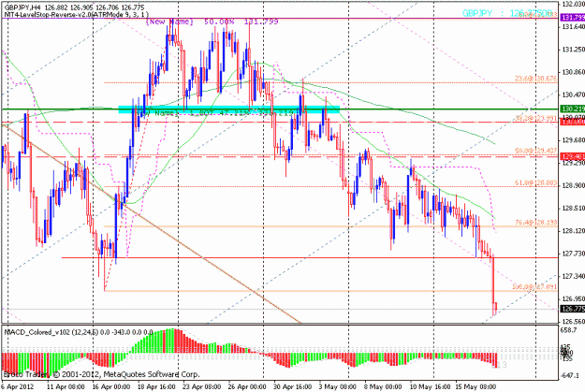Screen dimensions: 585x392
Task: Select the 61.8% 128.883 Fibonacci label
Action: click(x=536, y=182)
